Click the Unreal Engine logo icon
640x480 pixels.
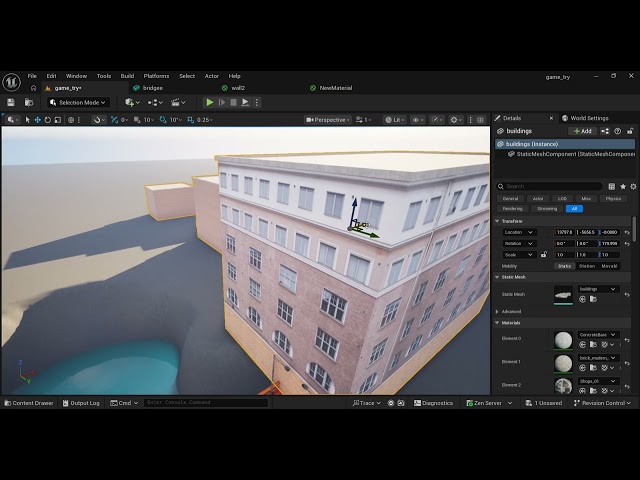[x=11, y=82]
